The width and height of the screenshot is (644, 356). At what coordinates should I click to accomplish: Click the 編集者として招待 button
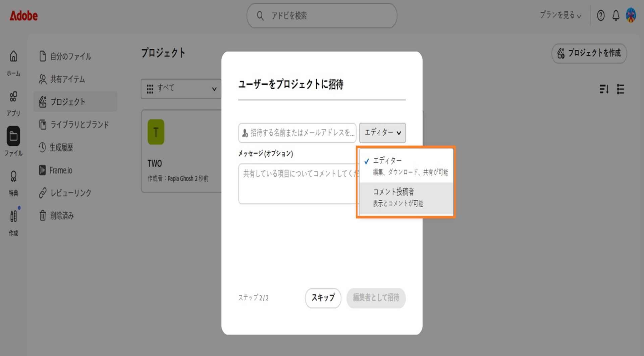pos(376,298)
